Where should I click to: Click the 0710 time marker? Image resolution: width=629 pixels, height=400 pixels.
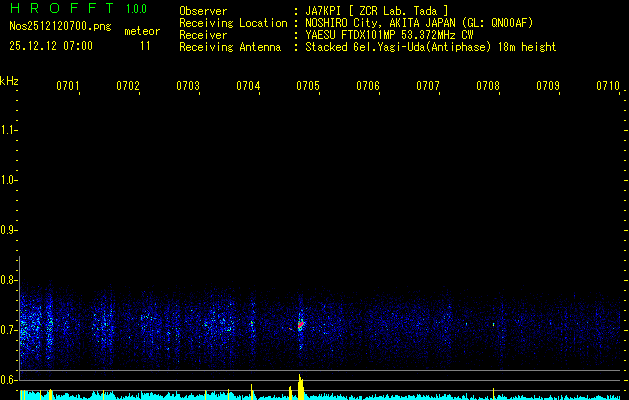coord(608,87)
